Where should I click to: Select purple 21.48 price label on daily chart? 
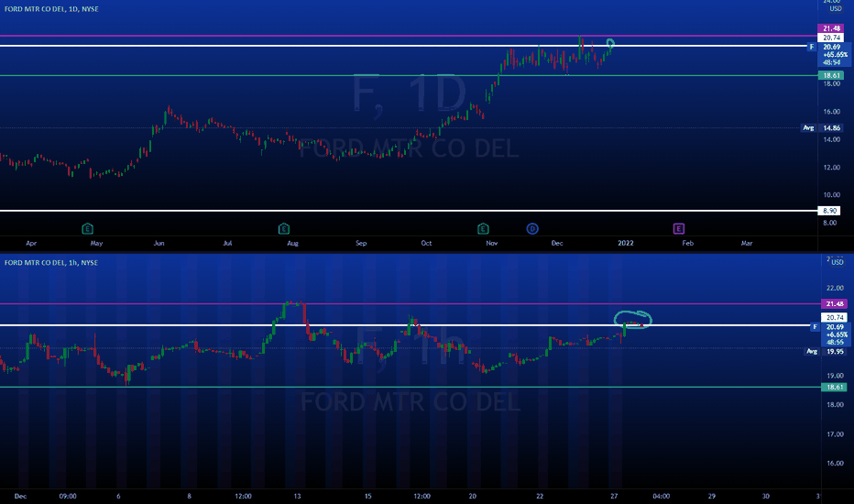[831, 28]
